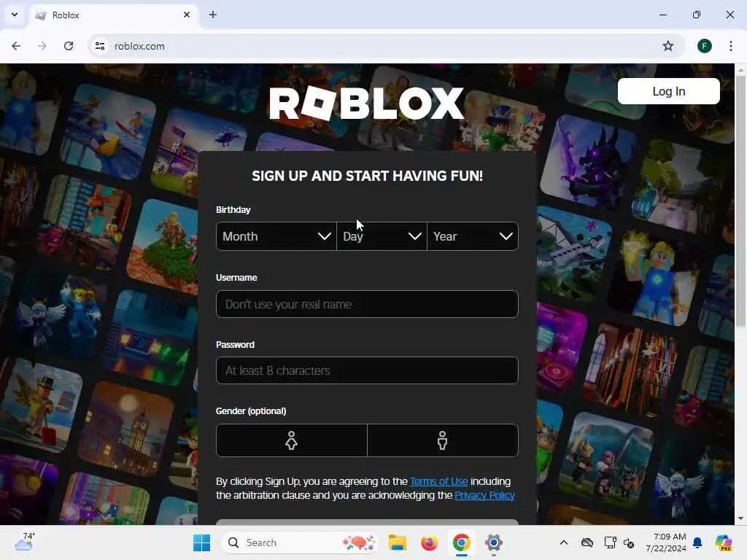Click the Roblox logo
Viewport: 747px width, 560px height.
coord(366,104)
